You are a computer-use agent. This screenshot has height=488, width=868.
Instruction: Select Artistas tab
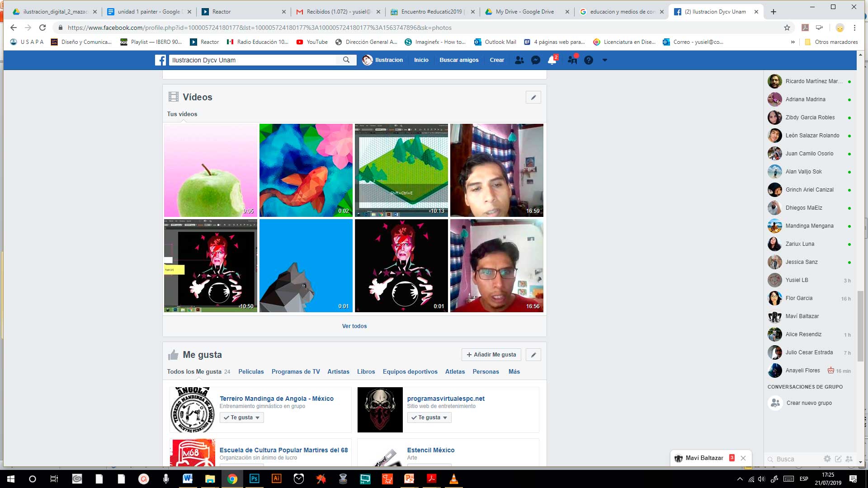click(338, 371)
